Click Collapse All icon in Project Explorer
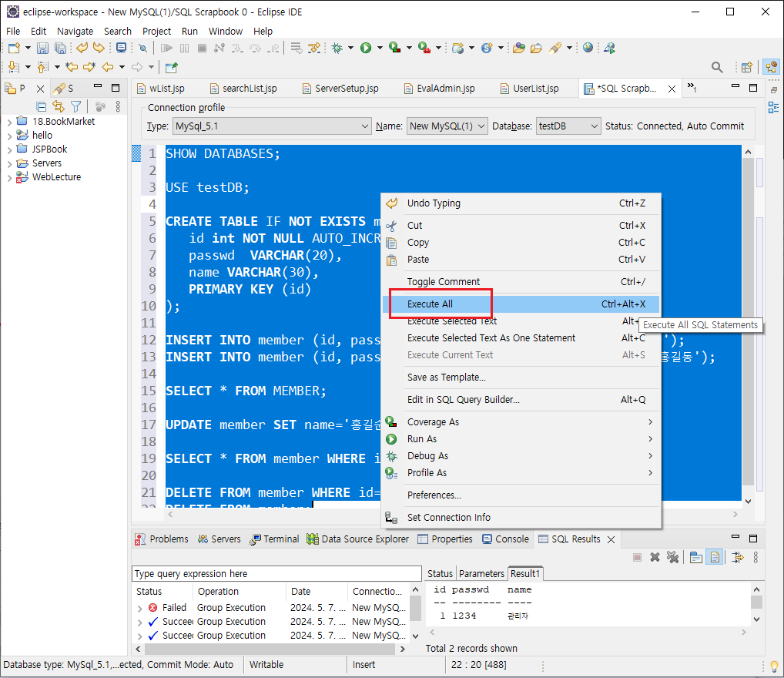The image size is (784, 678). point(42,106)
